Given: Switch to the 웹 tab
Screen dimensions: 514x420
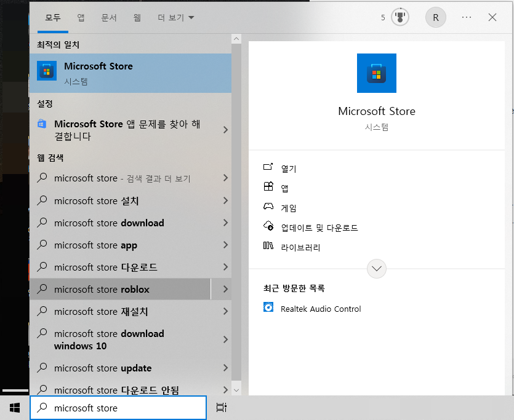Looking at the screenshot, I should pyautogui.click(x=137, y=17).
